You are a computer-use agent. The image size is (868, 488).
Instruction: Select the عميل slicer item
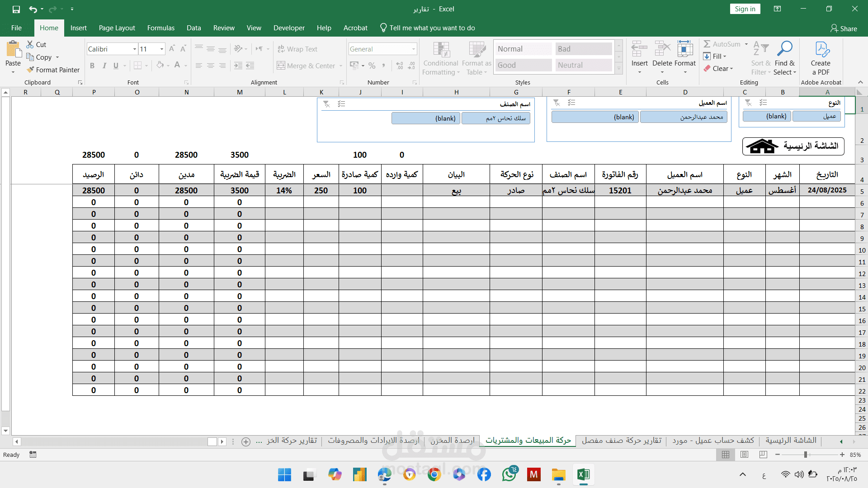(x=816, y=117)
